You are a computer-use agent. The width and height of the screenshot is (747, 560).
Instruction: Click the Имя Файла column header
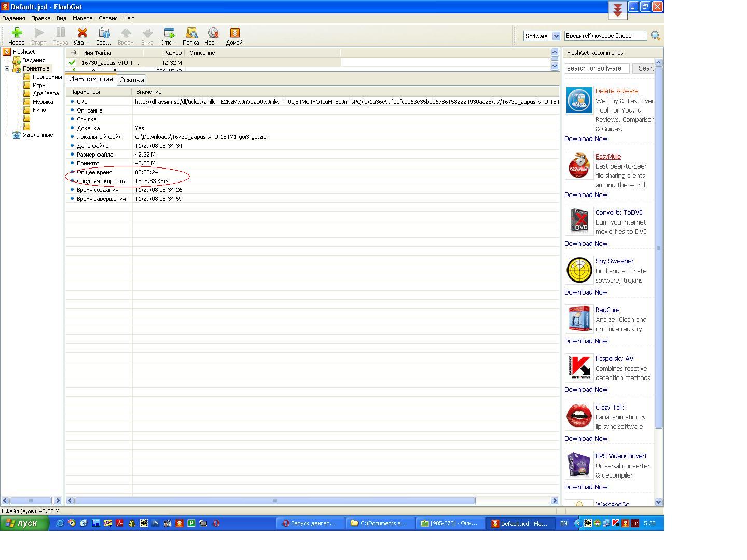(110, 53)
